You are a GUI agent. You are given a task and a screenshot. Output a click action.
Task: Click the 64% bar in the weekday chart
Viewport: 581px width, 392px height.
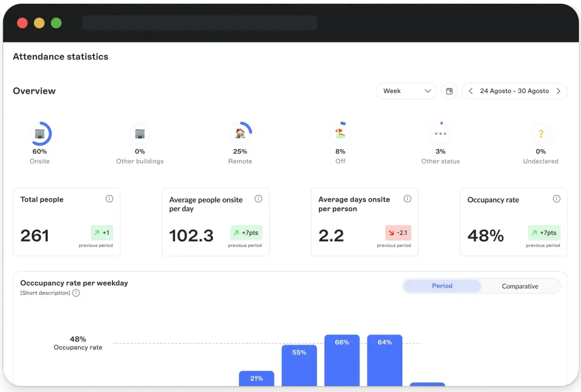[385, 360]
